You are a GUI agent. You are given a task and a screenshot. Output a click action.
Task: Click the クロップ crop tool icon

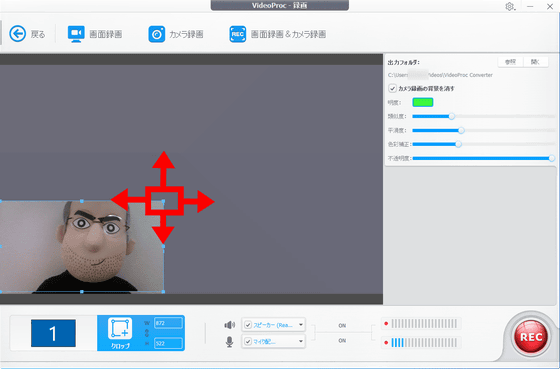pyautogui.click(x=120, y=329)
